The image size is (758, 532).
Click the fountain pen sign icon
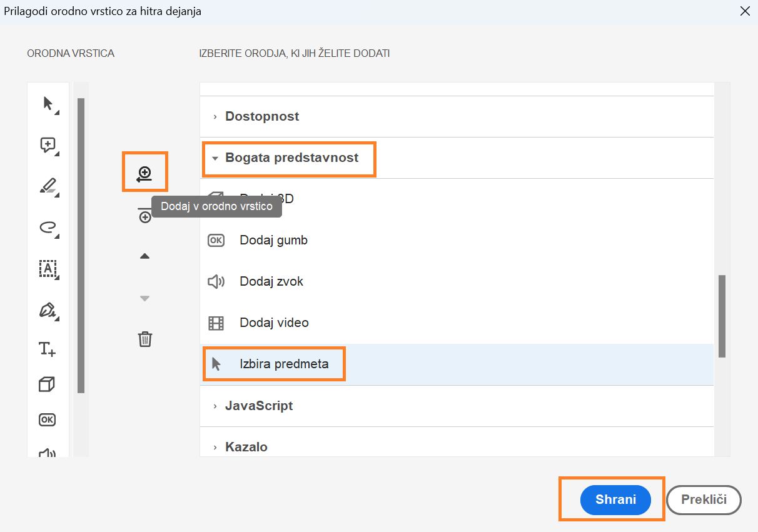tap(48, 310)
